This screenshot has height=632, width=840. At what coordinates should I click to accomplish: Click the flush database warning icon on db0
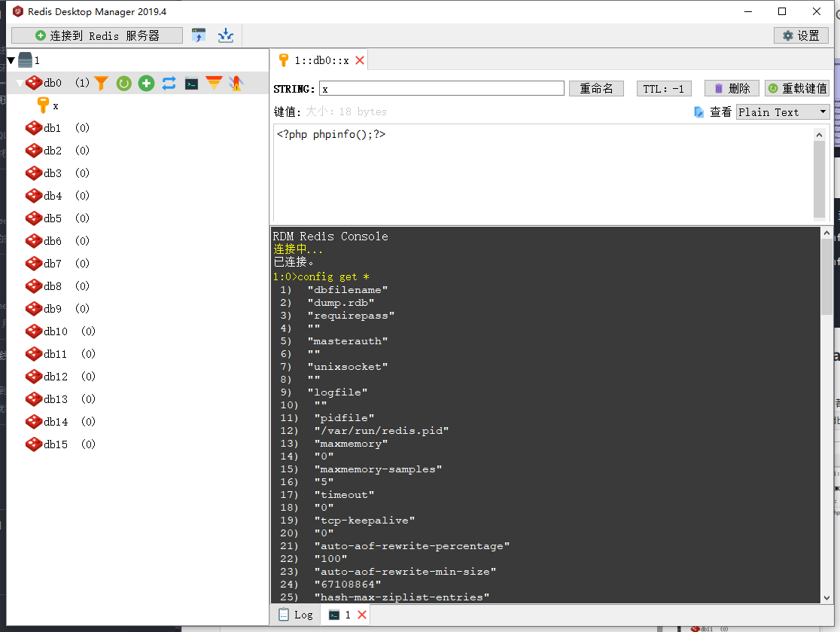(x=236, y=83)
